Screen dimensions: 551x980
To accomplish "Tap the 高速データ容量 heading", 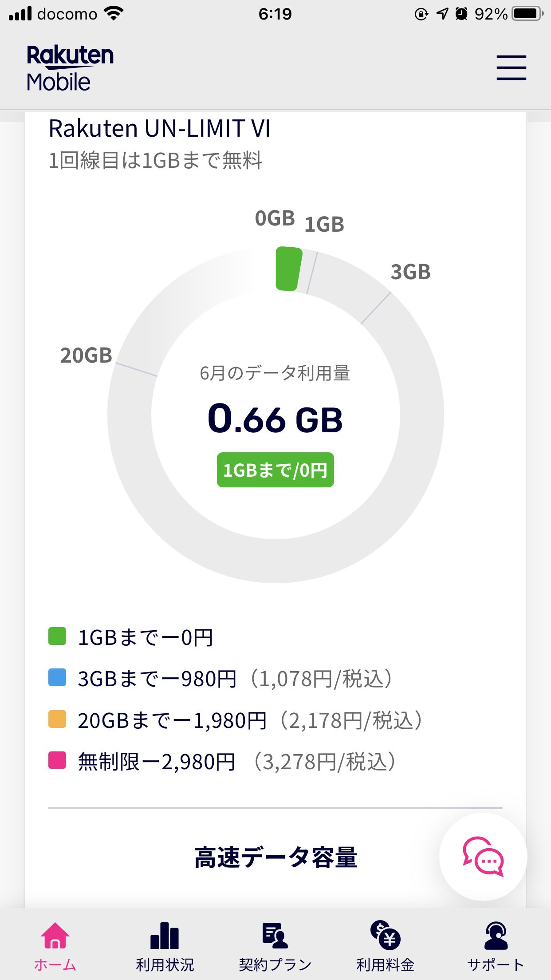I will (x=275, y=857).
